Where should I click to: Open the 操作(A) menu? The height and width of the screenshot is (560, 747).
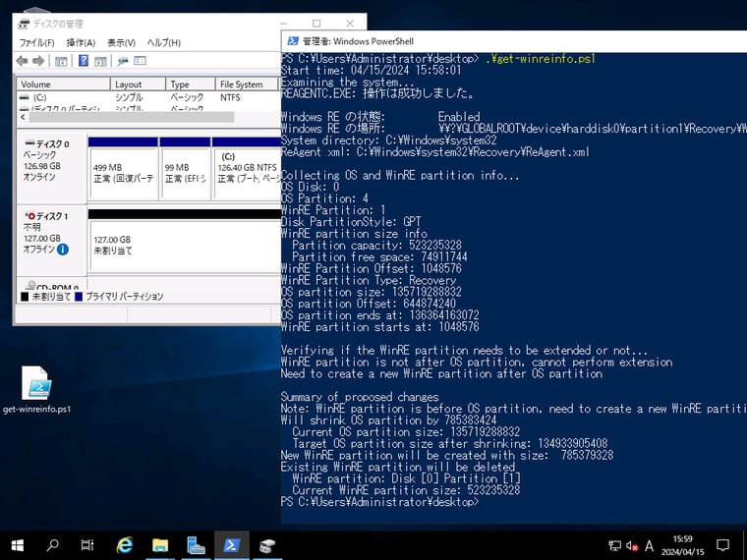click(81, 43)
